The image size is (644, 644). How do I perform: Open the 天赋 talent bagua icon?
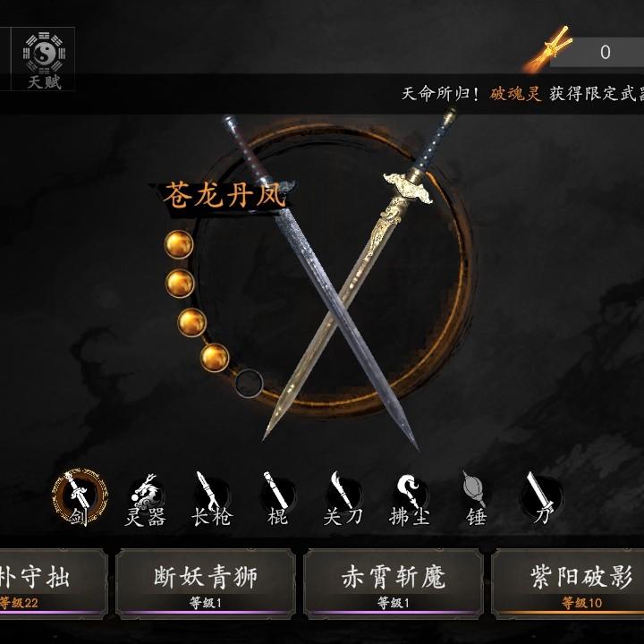point(43,59)
